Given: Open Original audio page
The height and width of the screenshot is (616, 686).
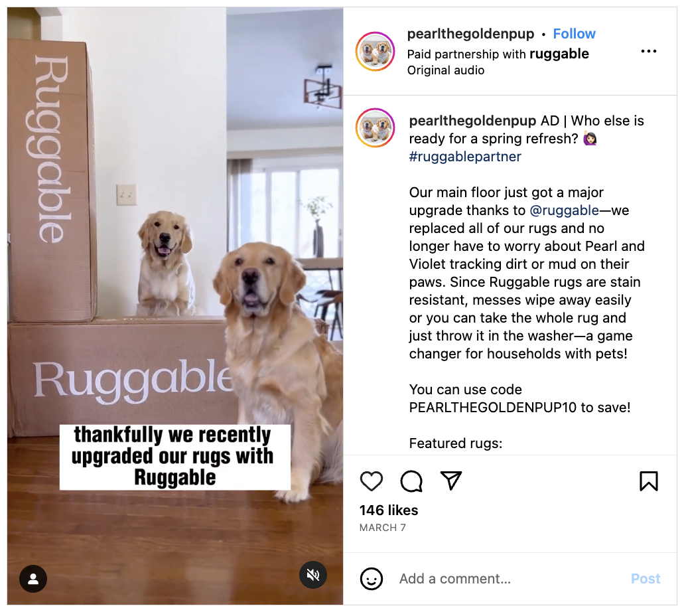Looking at the screenshot, I should [x=445, y=70].
